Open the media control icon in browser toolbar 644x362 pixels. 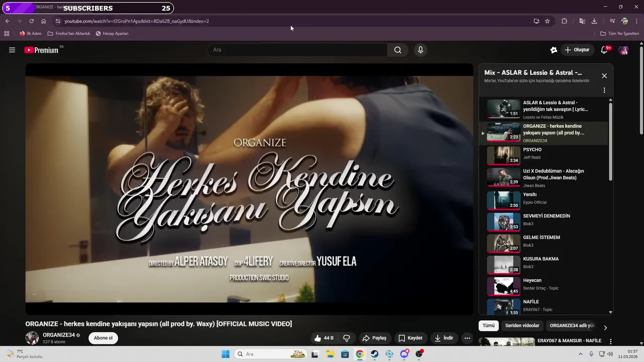click(x=612, y=21)
